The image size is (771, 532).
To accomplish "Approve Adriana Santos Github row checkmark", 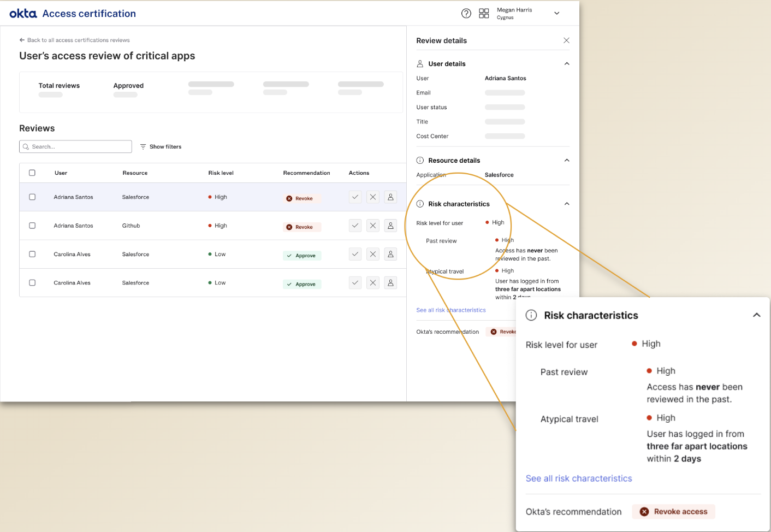I will (x=355, y=226).
